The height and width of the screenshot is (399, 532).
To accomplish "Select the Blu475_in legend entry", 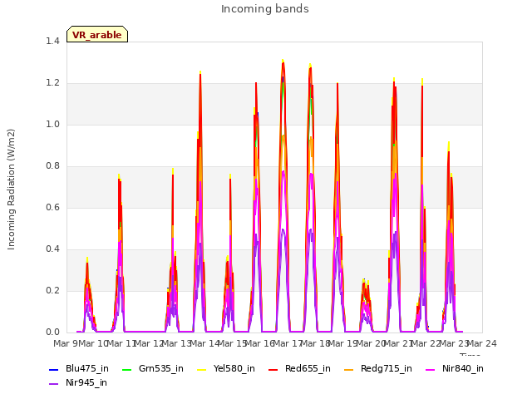I will (x=79, y=369).
